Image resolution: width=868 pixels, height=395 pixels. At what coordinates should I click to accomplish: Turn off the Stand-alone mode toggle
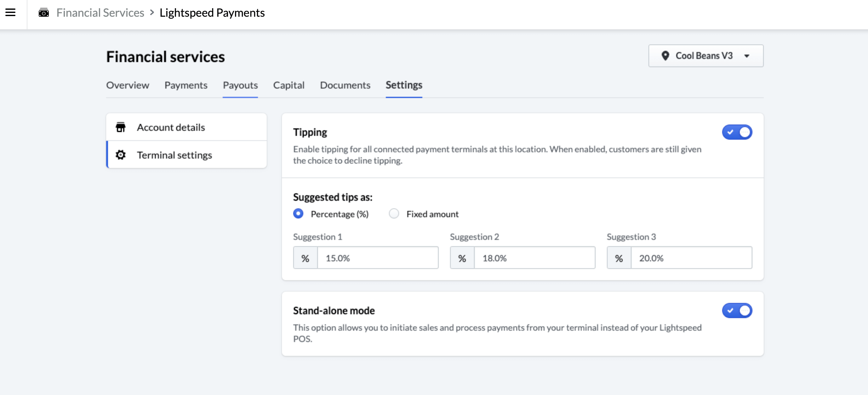737,310
